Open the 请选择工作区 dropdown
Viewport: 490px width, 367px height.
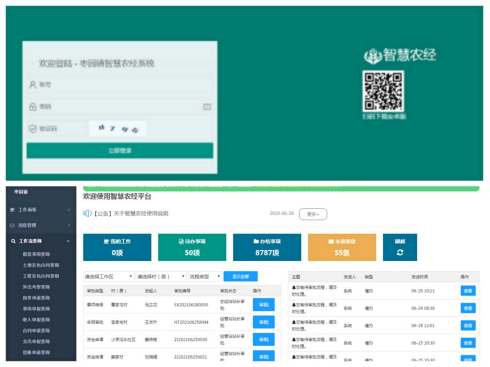(109, 277)
